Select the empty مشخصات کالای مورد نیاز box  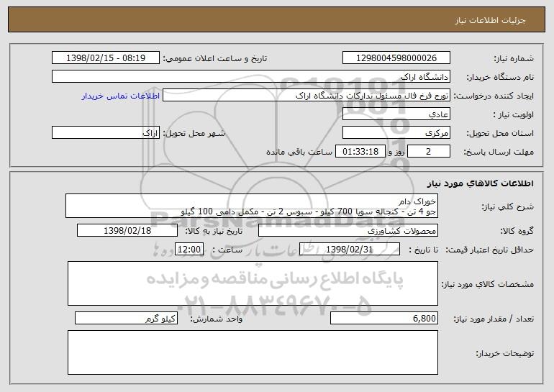pyautogui.click(x=253, y=283)
